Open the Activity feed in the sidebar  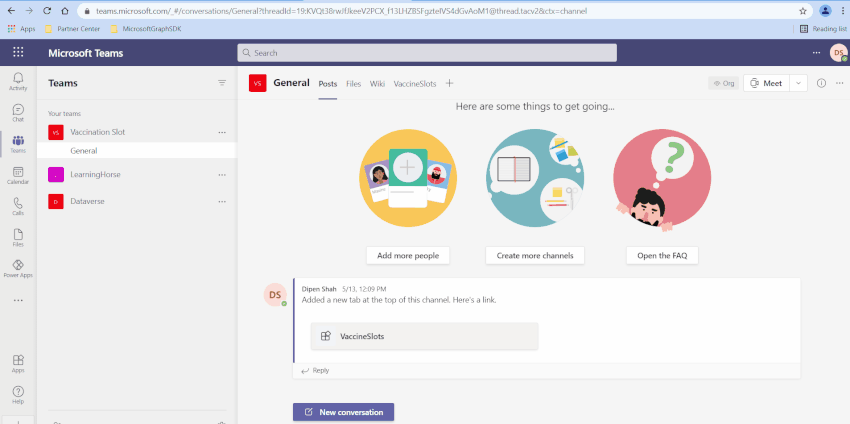click(18, 81)
